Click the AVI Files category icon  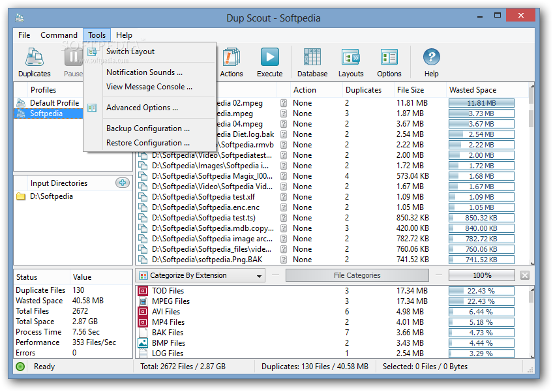143,312
